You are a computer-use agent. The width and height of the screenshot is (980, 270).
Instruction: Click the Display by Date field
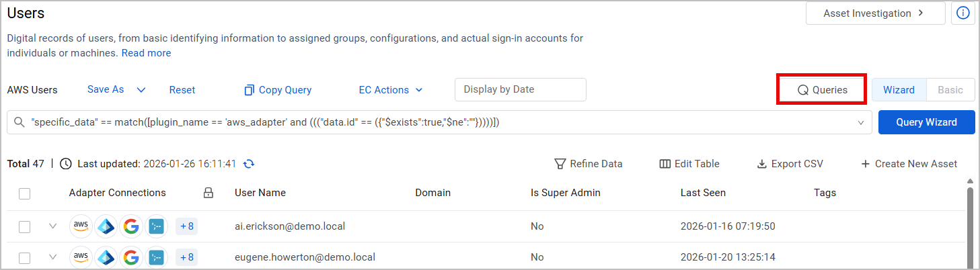tap(520, 90)
